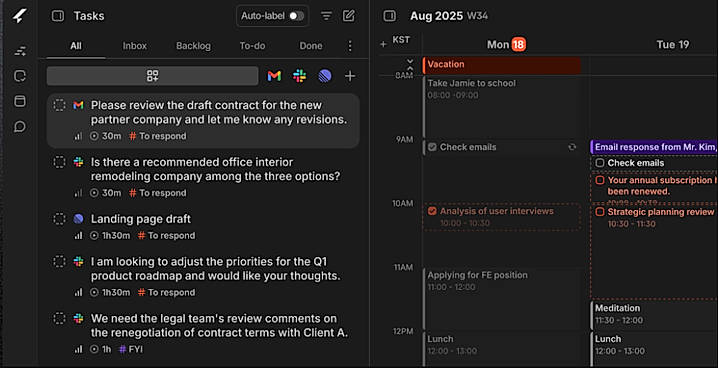The height and width of the screenshot is (368, 718).
Task: Click the recurring icon on Monday's Check emails
Action: pos(572,147)
